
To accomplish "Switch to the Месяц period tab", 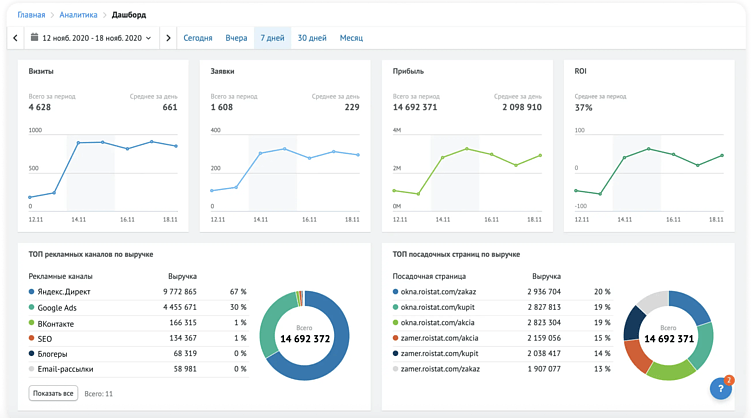I will [351, 38].
